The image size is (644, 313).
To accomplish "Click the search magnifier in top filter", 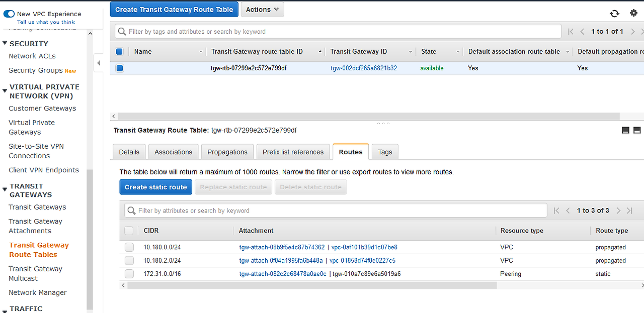I will pyautogui.click(x=122, y=32).
